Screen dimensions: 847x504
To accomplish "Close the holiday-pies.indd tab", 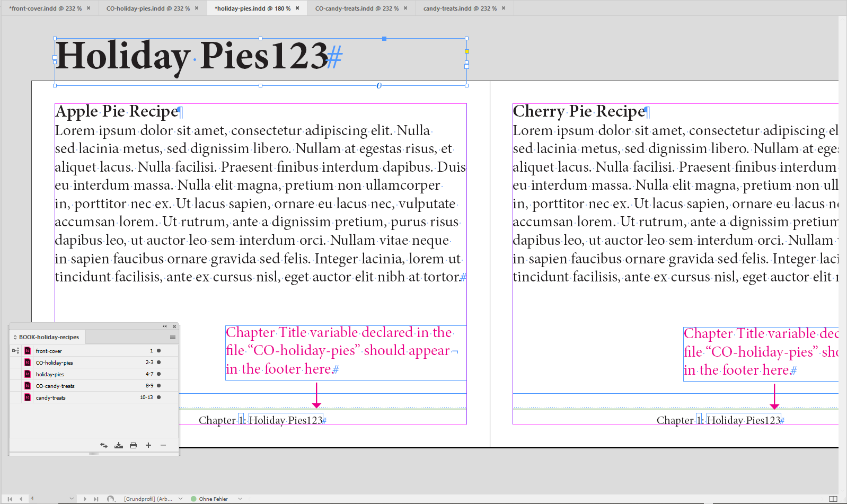I will 297,8.
